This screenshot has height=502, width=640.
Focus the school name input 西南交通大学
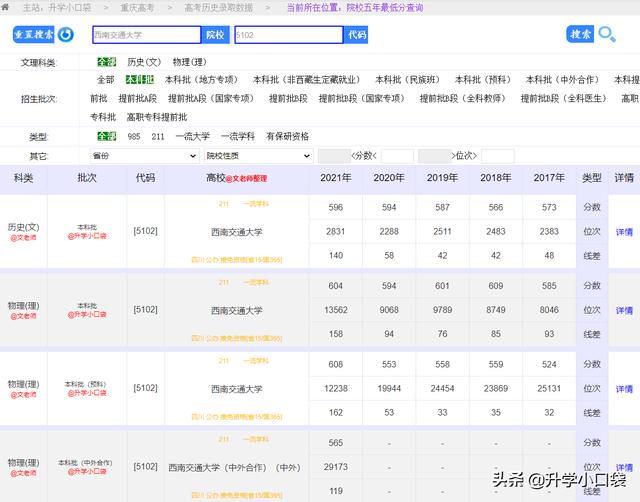click(x=147, y=35)
